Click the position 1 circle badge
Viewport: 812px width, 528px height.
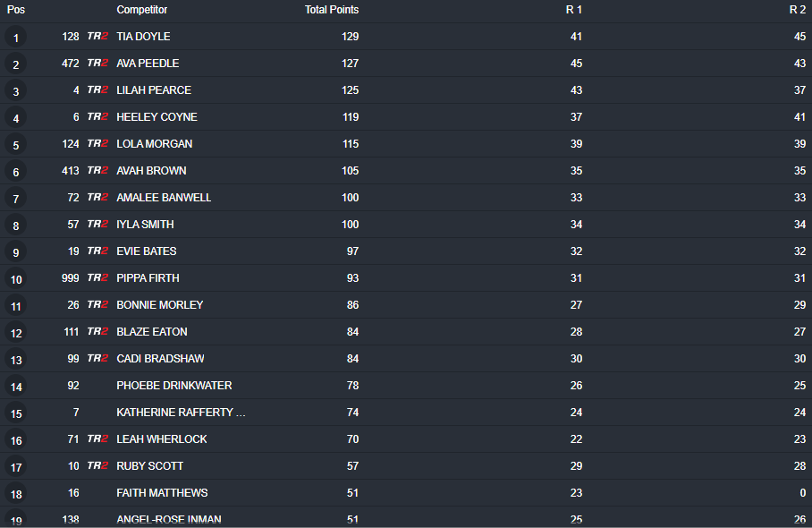[16, 38]
